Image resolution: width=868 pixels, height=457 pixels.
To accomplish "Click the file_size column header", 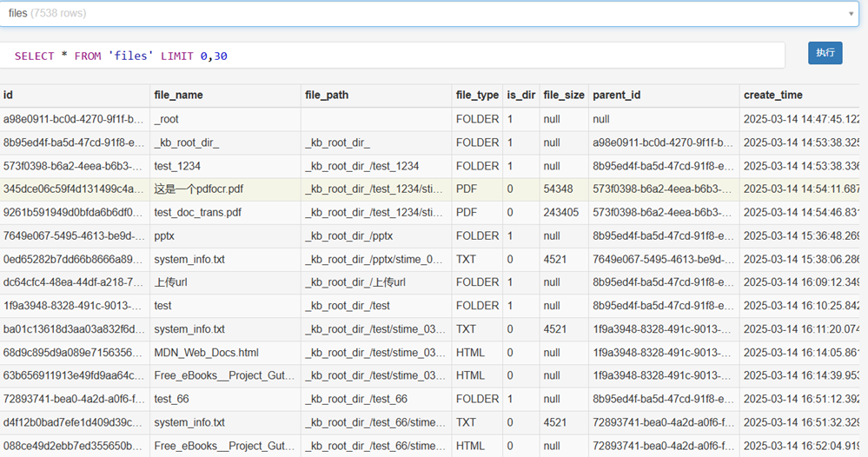I will (x=564, y=95).
